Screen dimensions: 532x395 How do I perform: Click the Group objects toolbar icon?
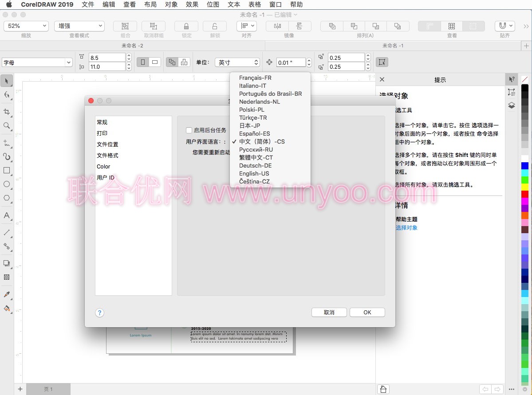125,26
